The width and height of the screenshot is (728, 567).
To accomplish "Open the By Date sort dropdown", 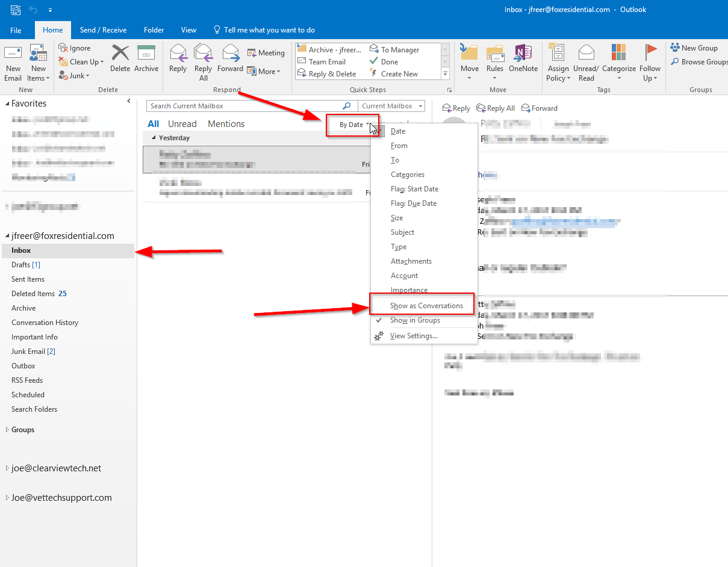I will pos(352,124).
